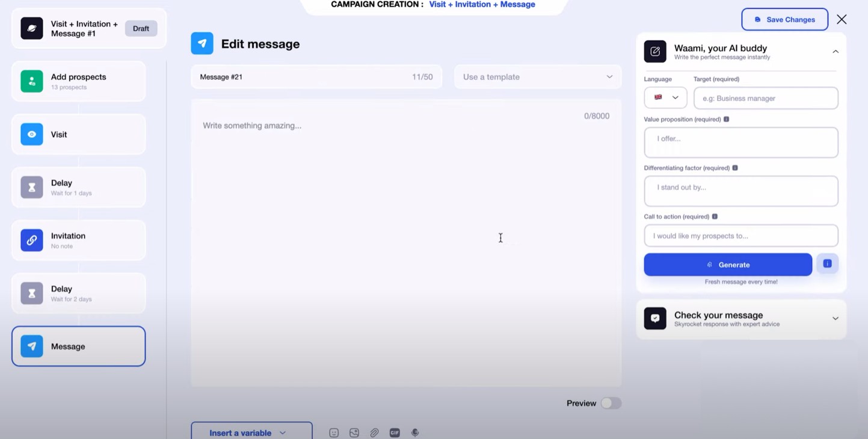This screenshot has width=868, height=439.
Task: Click the Target required input field
Action: (765, 97)
